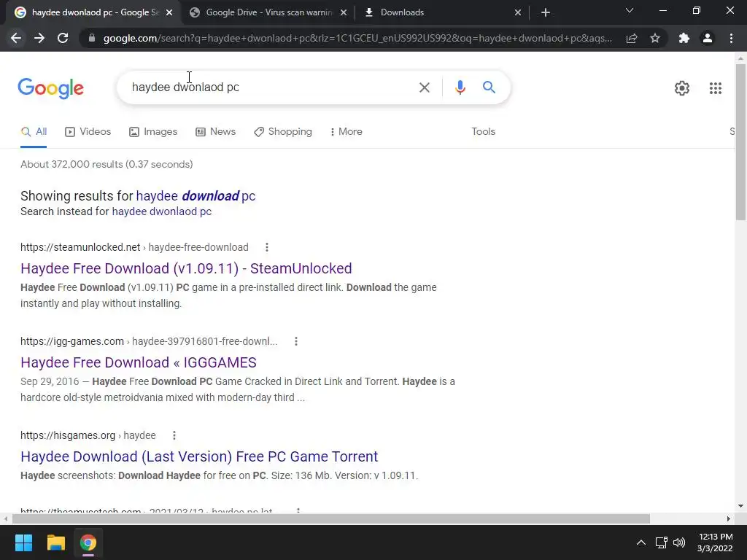The image size is (747, 560).
Task: Show hidden tray icons chevron
Action: [641, 542]
